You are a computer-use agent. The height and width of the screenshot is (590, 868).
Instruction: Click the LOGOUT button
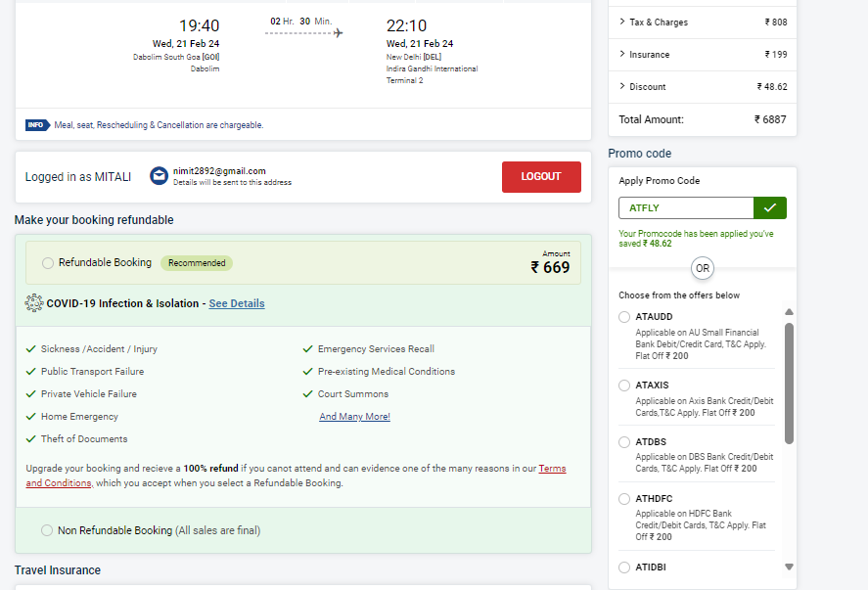pyautogui.click(x=541, y=176)
